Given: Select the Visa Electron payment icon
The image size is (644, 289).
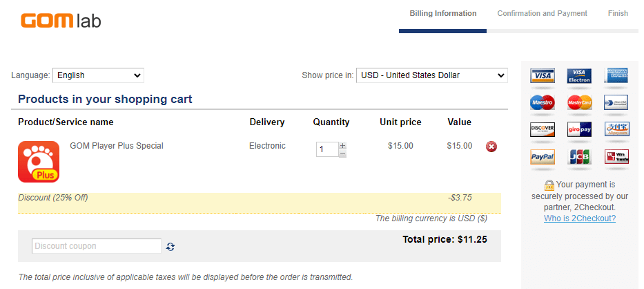Looking at the screenshot, I should pyautogui.click(x=580, y=76).
